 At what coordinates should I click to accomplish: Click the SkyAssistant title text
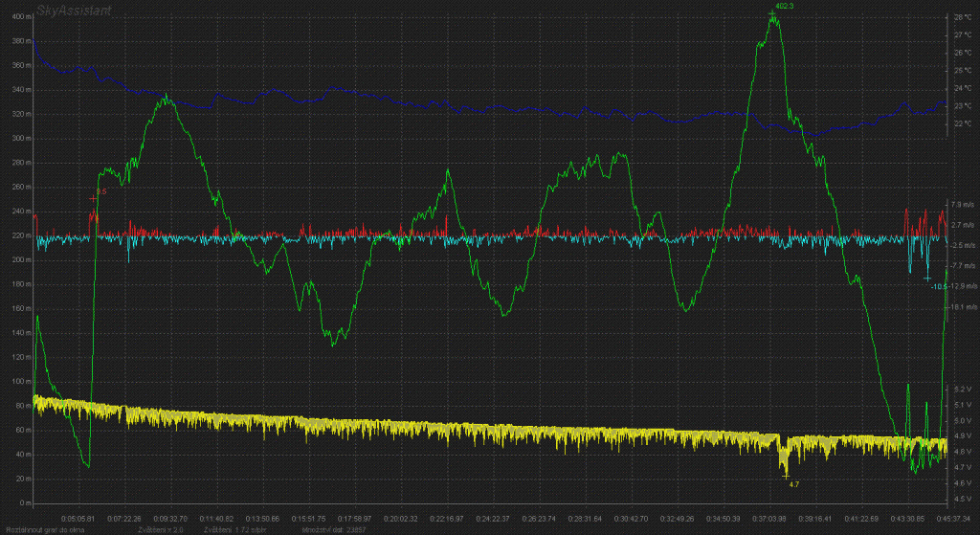pyautogui.click(x=76, y=8)
